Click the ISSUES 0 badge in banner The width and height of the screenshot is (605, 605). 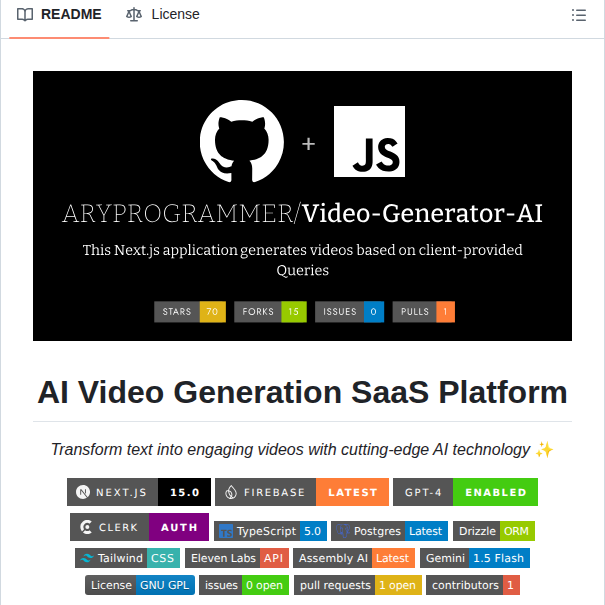[349, 311]
